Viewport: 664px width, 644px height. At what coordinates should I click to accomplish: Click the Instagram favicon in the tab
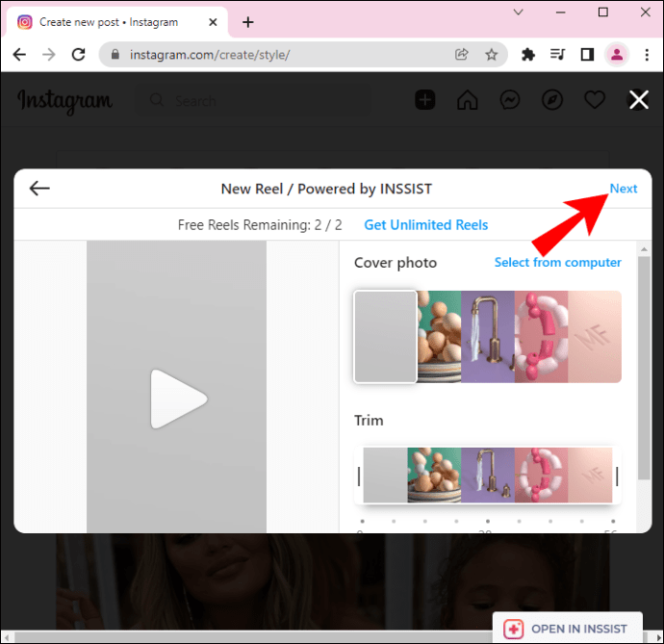pos(25,22)
